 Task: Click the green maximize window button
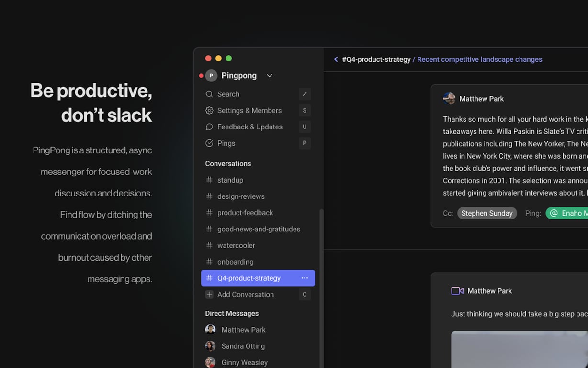click(229, 58)
